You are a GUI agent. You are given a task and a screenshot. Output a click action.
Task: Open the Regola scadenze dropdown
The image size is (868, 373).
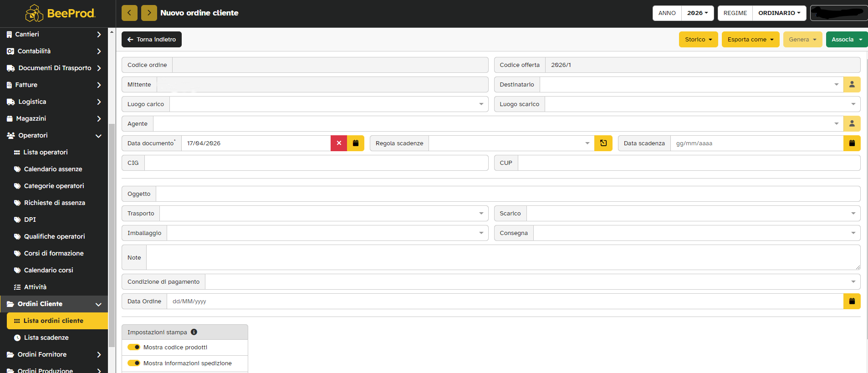tap(511, 143)
